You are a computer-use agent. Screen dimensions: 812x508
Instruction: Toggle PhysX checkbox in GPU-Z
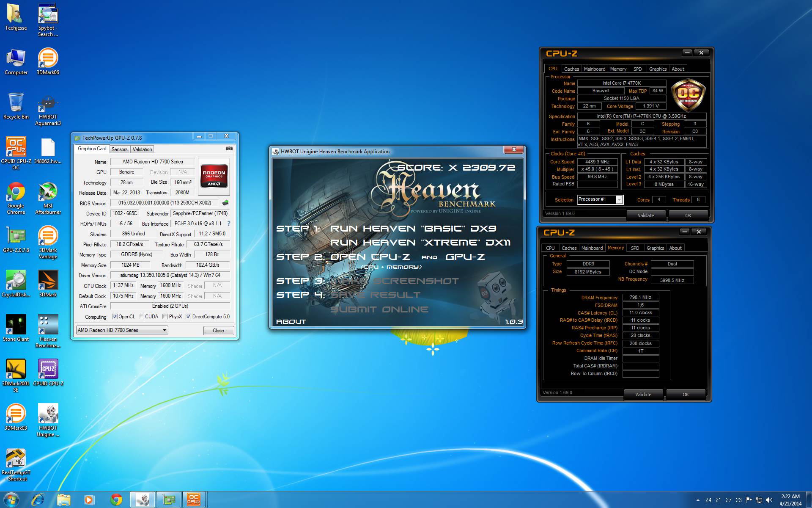click(165, 317)
